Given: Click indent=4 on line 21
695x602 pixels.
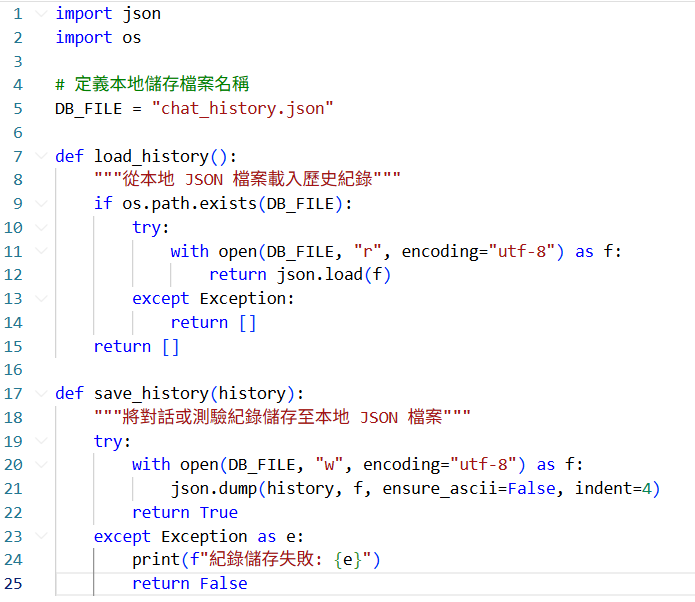Looking at the screenshot, I should point(613,489).
